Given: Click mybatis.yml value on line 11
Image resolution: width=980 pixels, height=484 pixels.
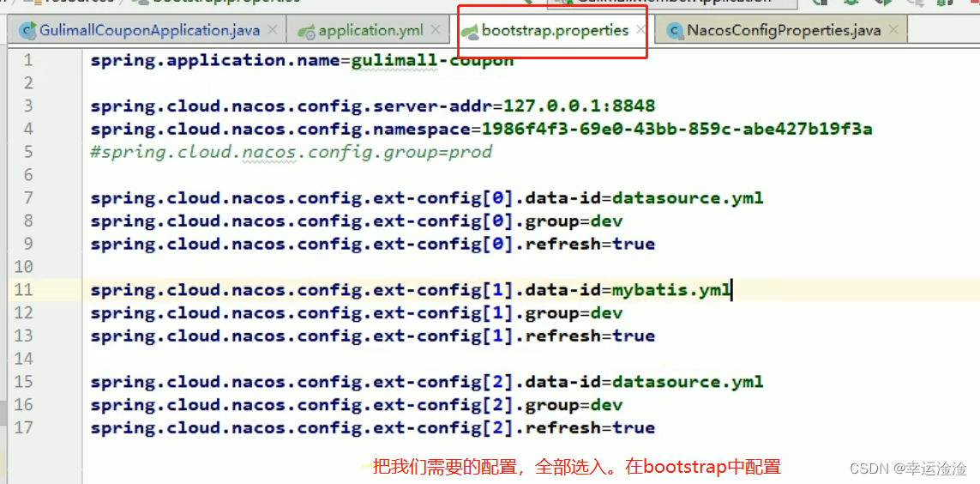Looking at the screenshot, I should coord(670,290).
